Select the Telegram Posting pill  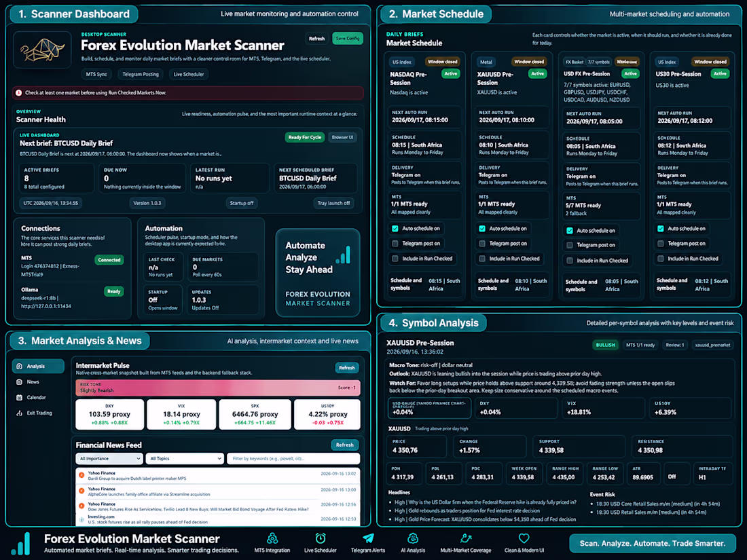pos(141,74)
